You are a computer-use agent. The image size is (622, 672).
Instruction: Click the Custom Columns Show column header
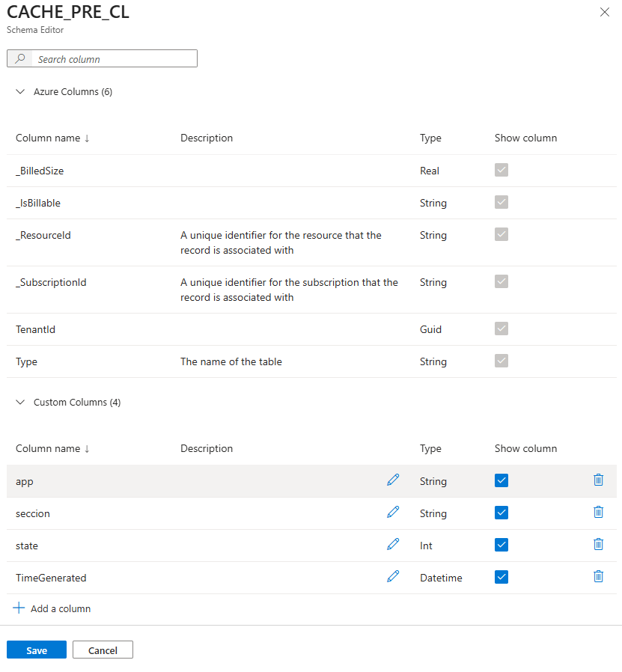point(525,448)
